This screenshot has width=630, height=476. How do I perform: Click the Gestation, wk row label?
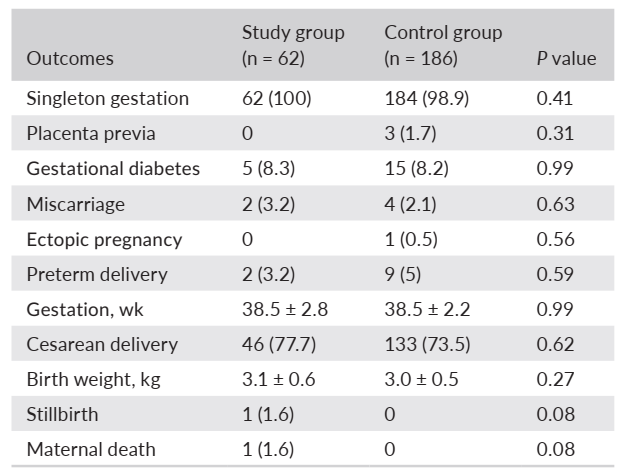[x=86, y=309]
